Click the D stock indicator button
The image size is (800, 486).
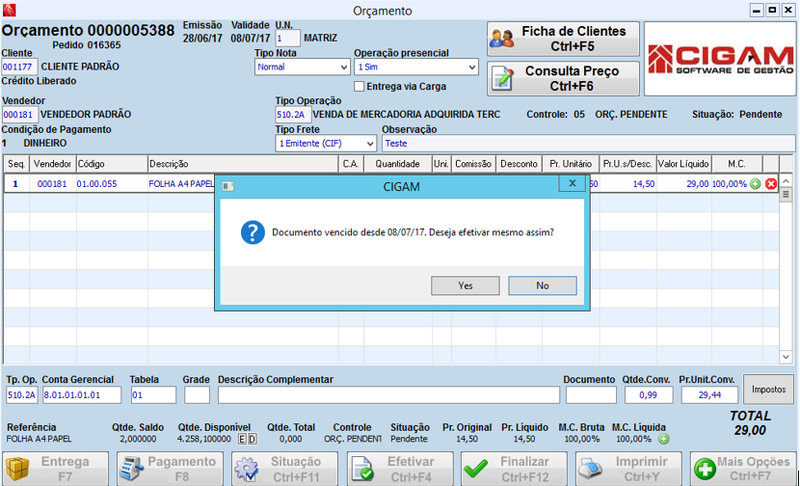click(252, 439)
